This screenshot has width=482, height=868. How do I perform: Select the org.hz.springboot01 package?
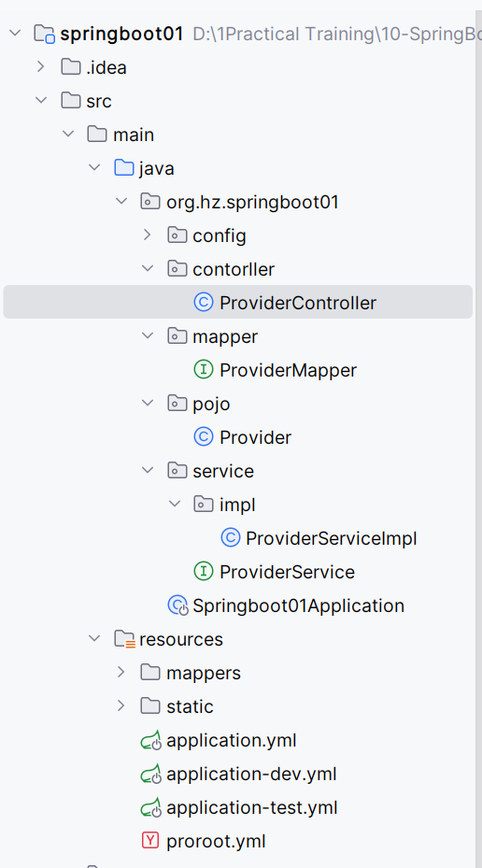tap(252, 202)
